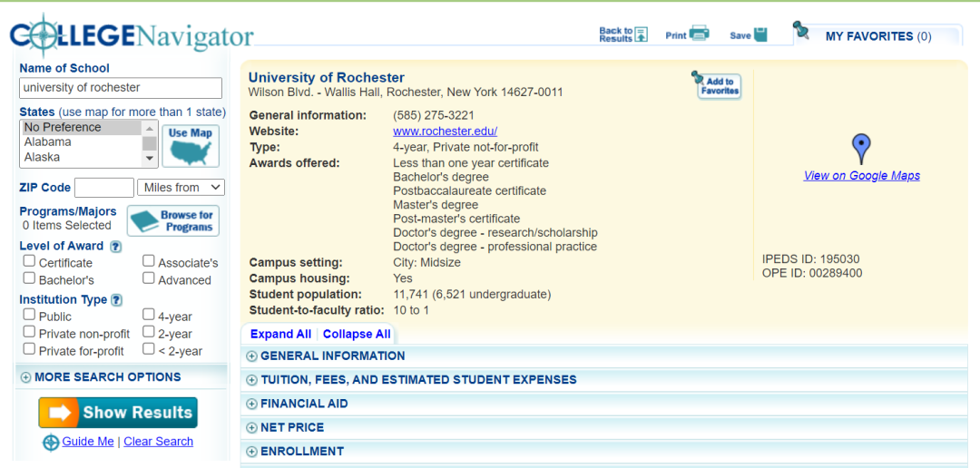Check the Private non-profit checkbox
The width and height of the screenshot is (980, 468).
(x=29, y=332)
